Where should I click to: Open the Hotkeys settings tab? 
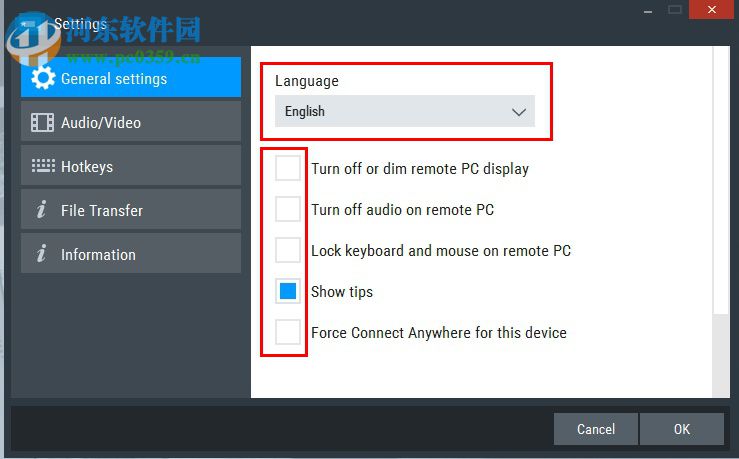point(130,166)
